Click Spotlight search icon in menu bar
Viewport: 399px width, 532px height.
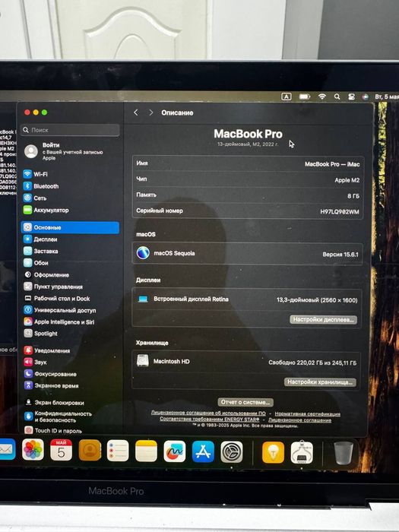(x=337, y=97)
